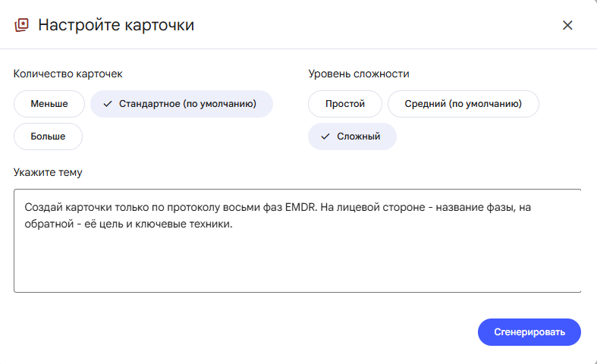Click the Количество карточек label
This screenshot has width=597, height=364.
(x=68, y=74)
